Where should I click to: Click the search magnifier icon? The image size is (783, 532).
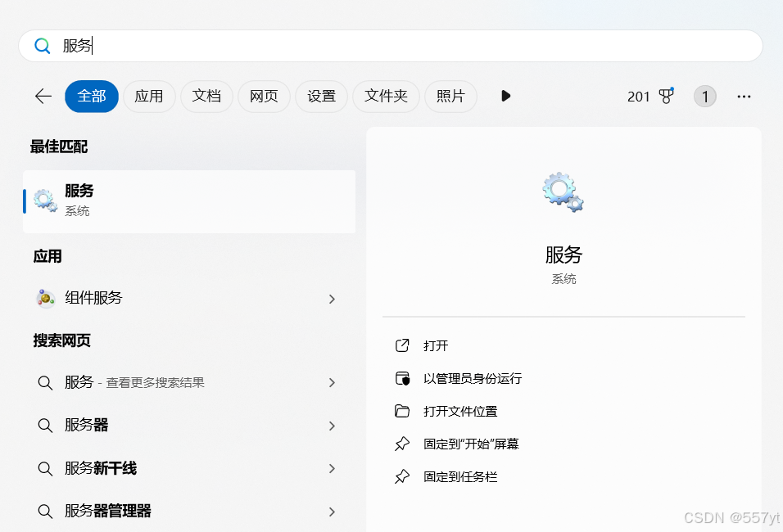pyautogui.click(x=42, y=46)
